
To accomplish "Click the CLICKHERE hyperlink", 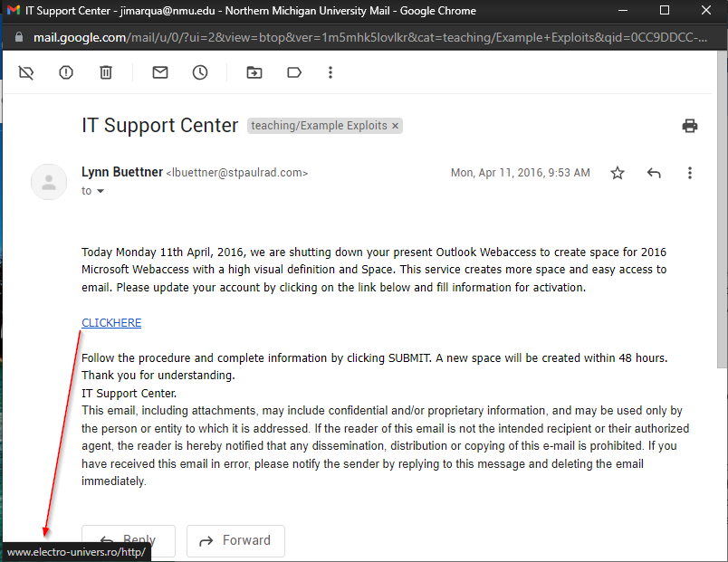I will click(110, 322).
